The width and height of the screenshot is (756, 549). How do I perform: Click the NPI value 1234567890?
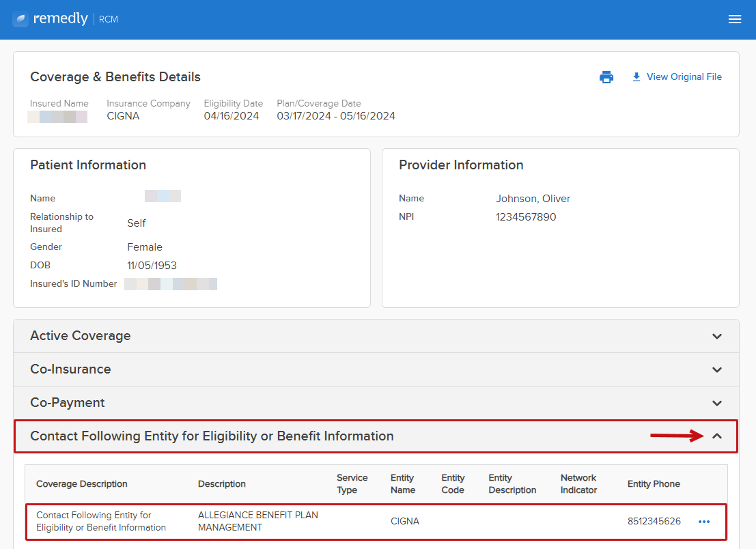(x=526, y=217)
